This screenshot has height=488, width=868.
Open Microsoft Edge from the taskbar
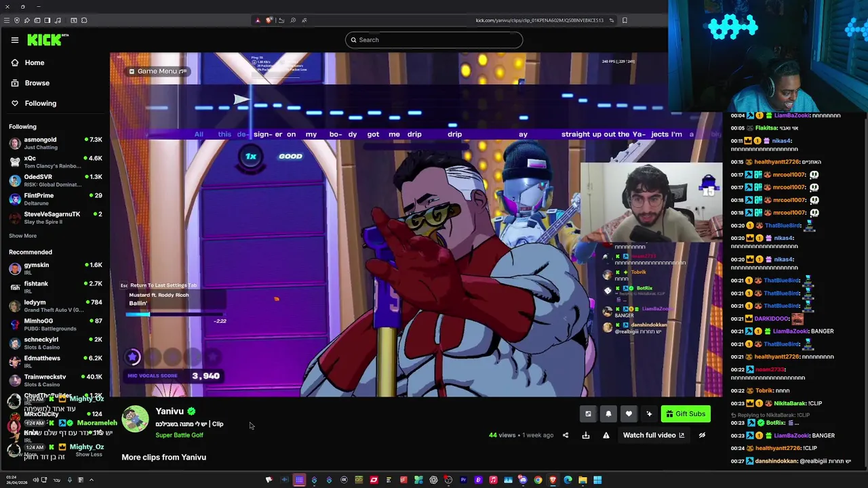[568, 480]
